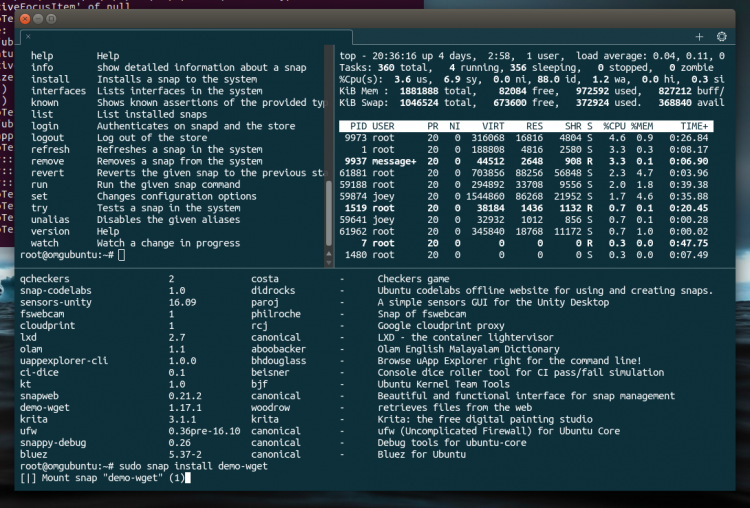The image size is (750, 508).
Task: Click the %MEM column header in top
Action: [x=642, y=126]
